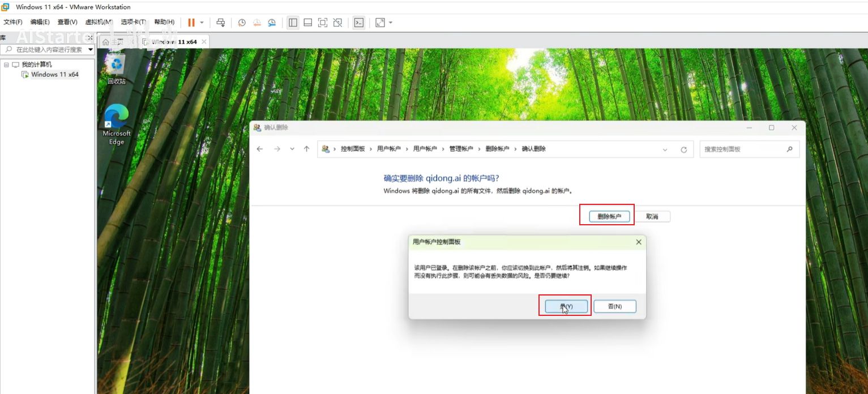Select Windows 11 x64 in library tree
The height and width of the screenshot is (394, 868).
pos(54,75)
